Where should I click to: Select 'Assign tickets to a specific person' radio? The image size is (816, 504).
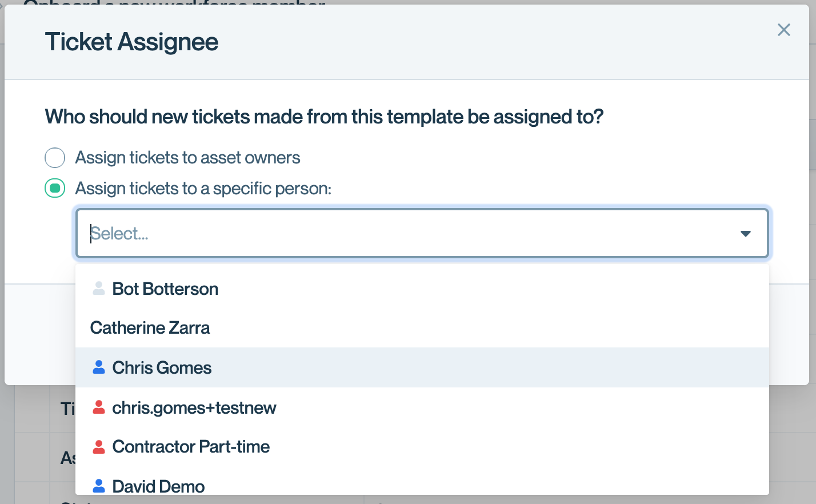pyautogui.click(x=55, y=188)
